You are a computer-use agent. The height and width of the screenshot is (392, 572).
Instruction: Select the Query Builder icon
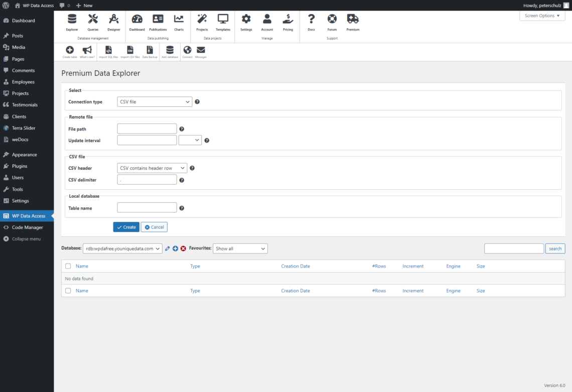93,23
